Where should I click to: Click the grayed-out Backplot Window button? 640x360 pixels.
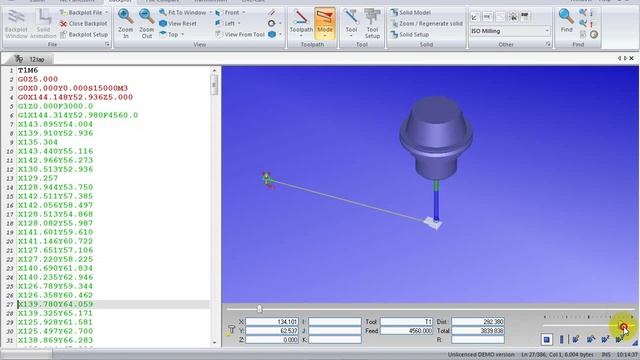coord(16,24)
